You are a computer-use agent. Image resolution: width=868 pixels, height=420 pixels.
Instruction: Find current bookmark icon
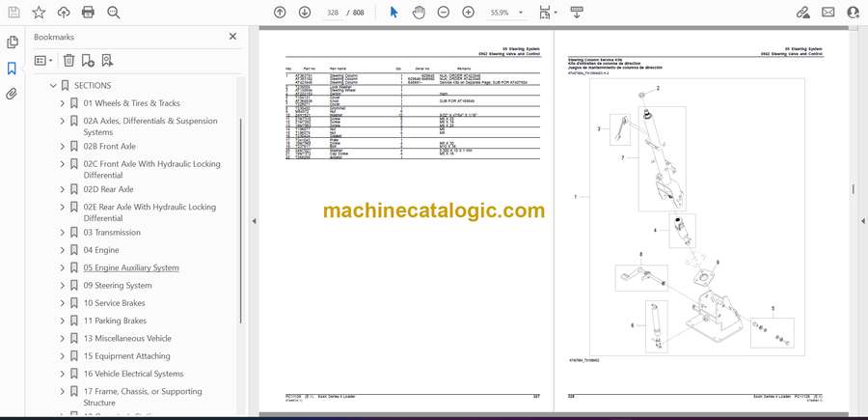tap(107, 61)
